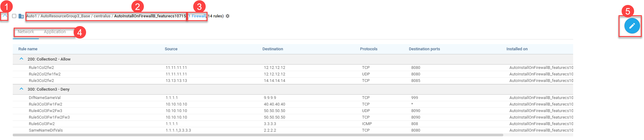Collapse the policy row with top-left chevron
Image resolution: width=644 pixels, height=140 pixels.
point(5,16)
